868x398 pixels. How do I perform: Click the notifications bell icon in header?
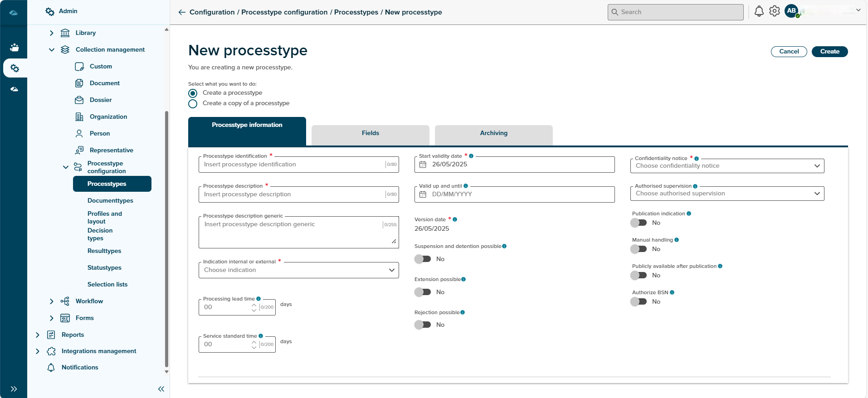pos(759,11)
